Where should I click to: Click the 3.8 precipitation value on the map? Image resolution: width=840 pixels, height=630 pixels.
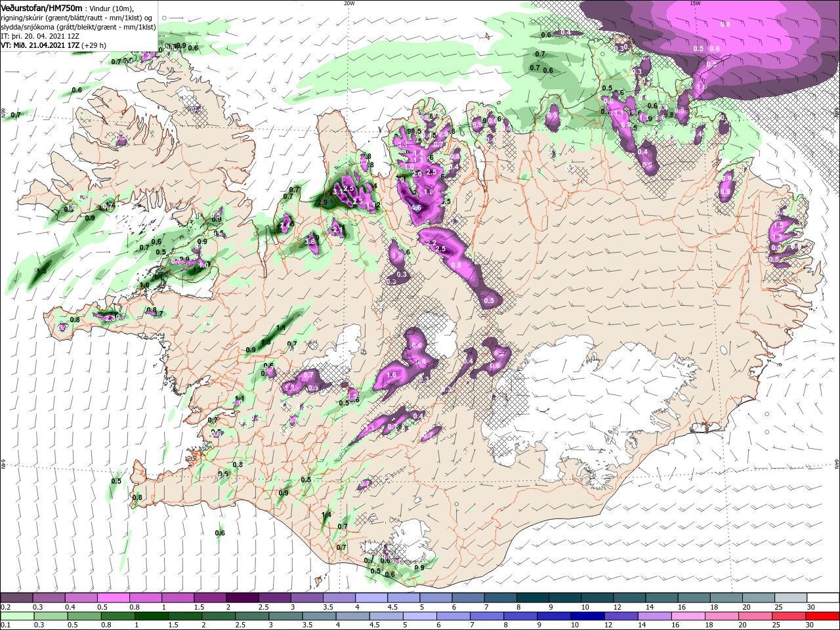click(311, 241)
